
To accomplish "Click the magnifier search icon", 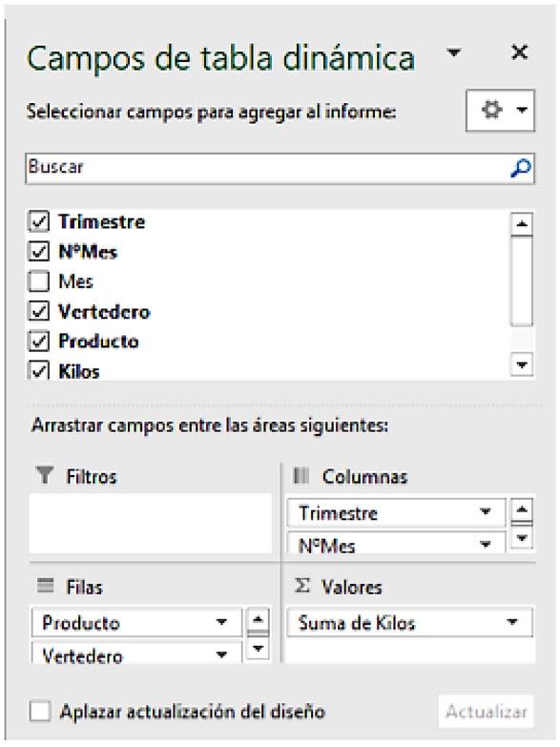I will 520,168.
